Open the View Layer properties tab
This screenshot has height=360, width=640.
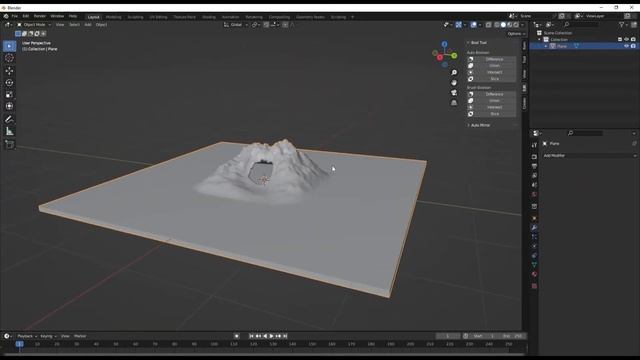(534, 176)
